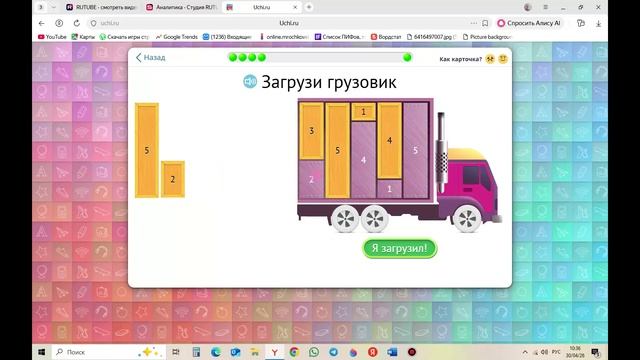Switch the РУС input language indicator
The image size is (640, 360).
556,352
